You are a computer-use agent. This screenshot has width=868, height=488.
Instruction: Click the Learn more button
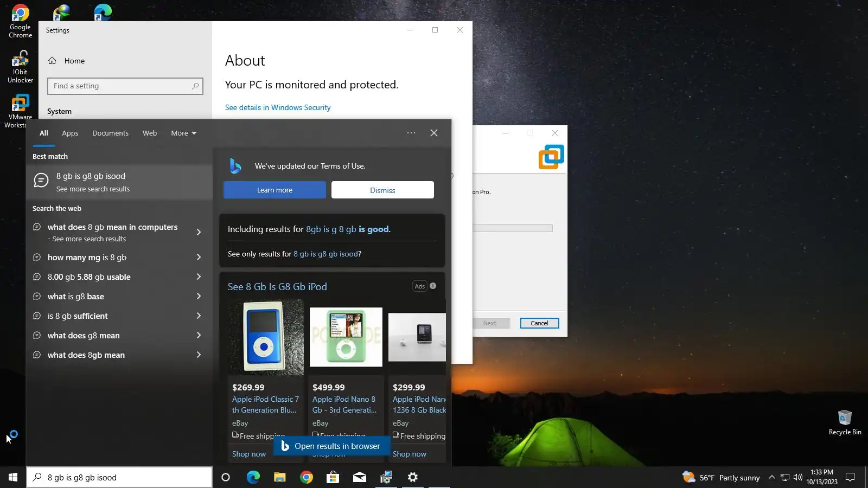click(x=275, y=190)
